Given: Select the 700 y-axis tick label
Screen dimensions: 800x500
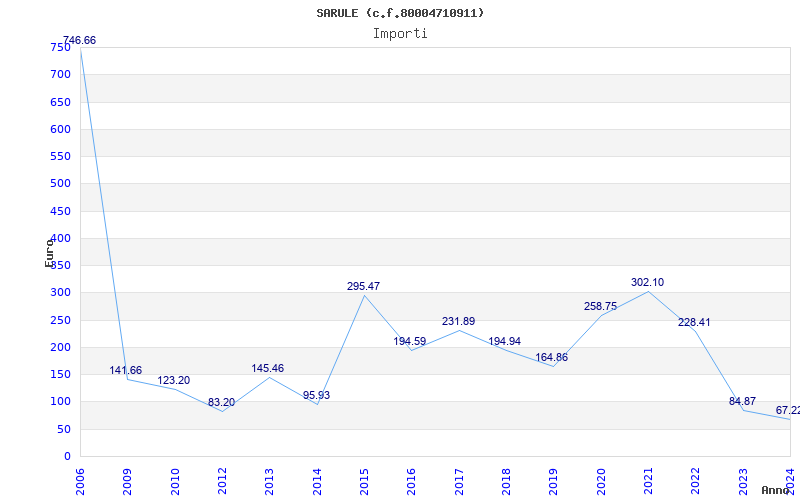Looking at the screenshot, I should pos(60,74).
